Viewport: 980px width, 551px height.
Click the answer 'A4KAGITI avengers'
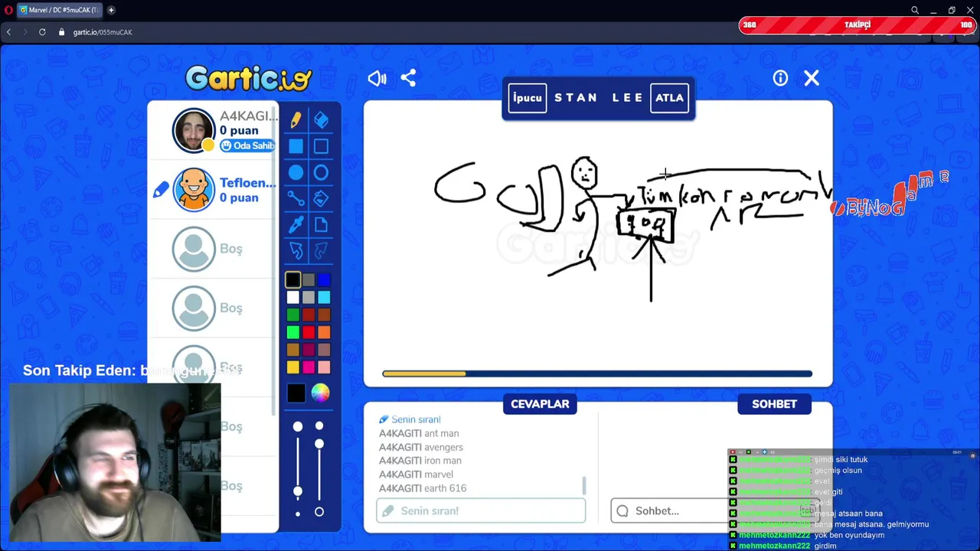pos(421,447)
